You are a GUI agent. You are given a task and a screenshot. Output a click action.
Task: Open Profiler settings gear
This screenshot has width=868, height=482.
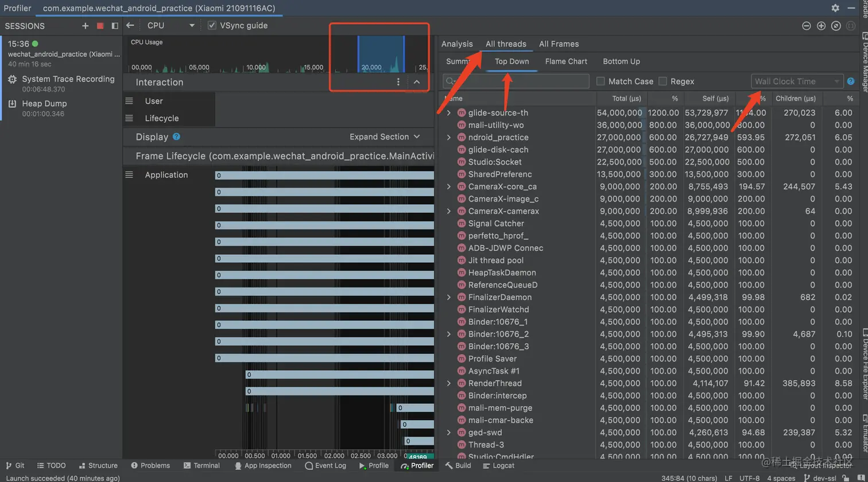(835, 8)
